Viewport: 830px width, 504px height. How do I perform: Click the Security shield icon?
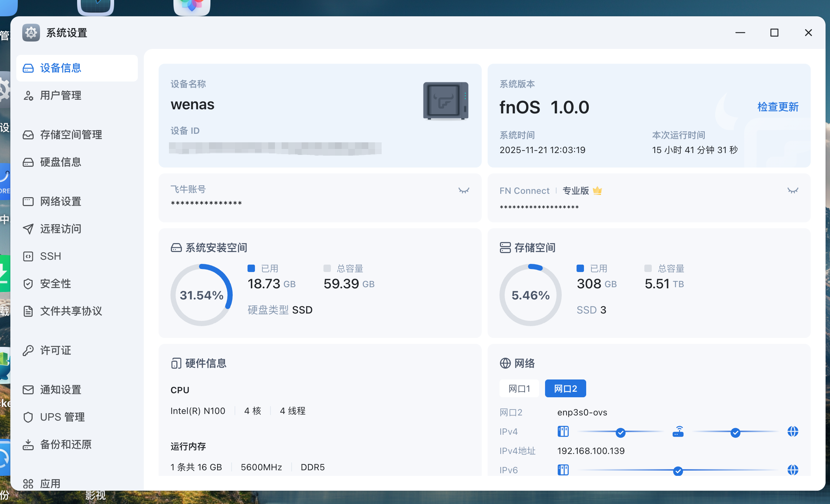pos(28,284)
